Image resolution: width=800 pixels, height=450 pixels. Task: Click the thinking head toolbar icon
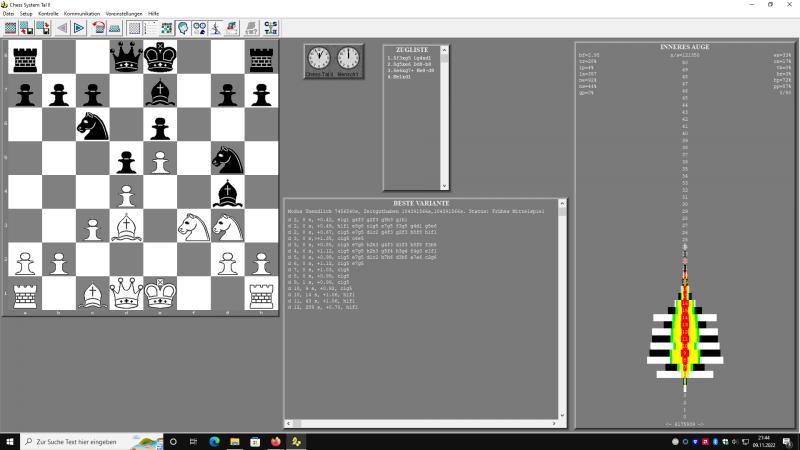click(183, 28)
